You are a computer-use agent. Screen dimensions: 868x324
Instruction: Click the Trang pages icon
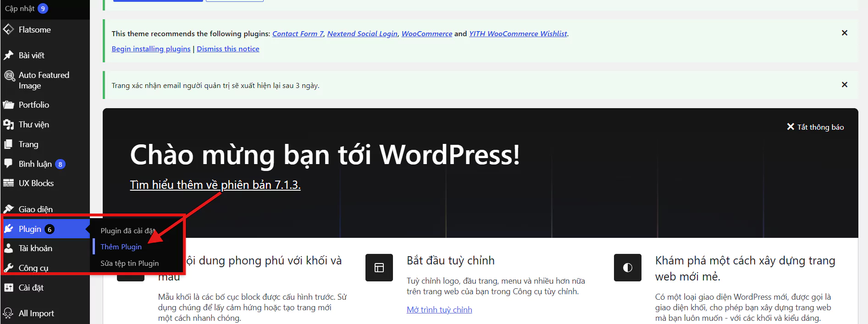coord(8,144)
